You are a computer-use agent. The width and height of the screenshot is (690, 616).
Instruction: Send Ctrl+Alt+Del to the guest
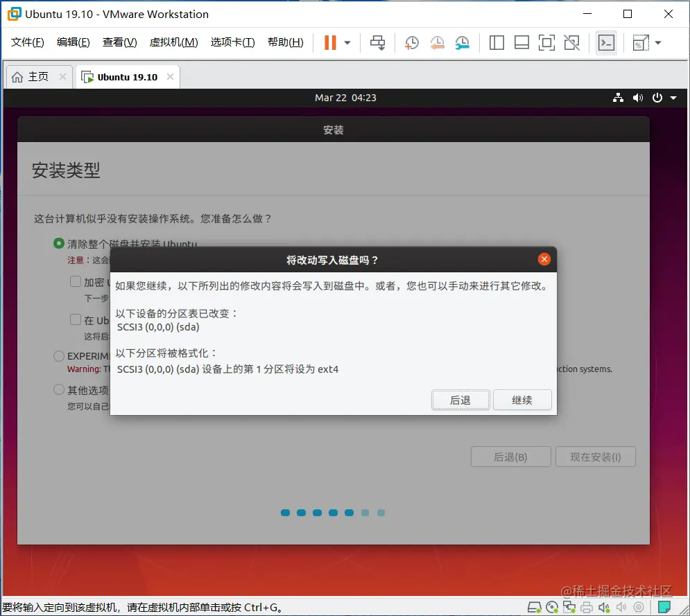point(377,42)
